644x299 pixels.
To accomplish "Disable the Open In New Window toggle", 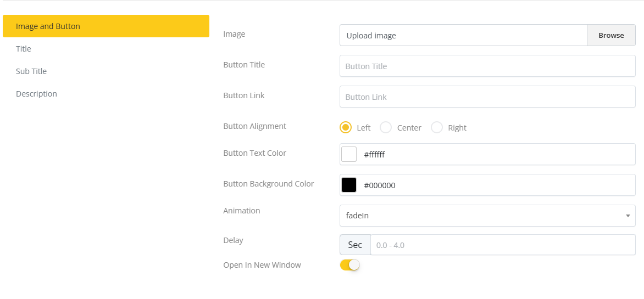I will pos(349,265).
